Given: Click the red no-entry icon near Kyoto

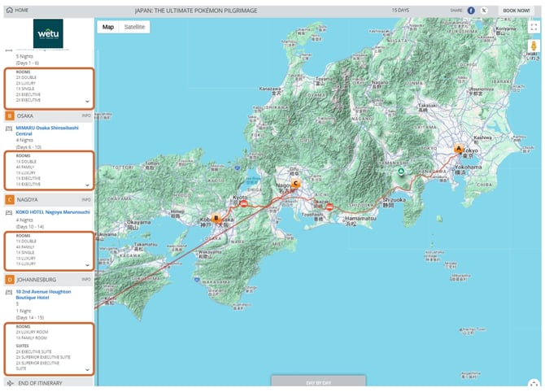Looking at the screenshot, I should tap(244, 203).
